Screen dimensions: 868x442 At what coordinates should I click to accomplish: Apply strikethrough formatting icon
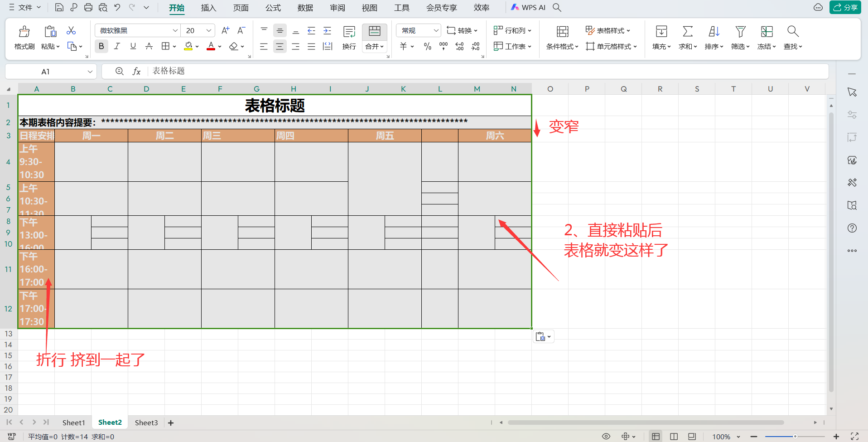[149, 46]
